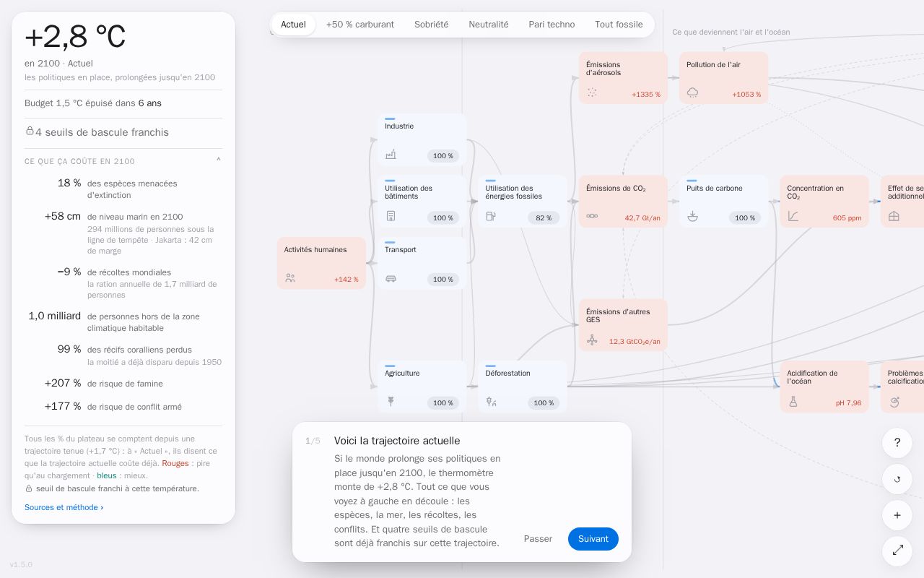Click the '4 seuils de bascule franchis' text
The height and width of the screenshot is (578, 924).
(x=102, y=132)
